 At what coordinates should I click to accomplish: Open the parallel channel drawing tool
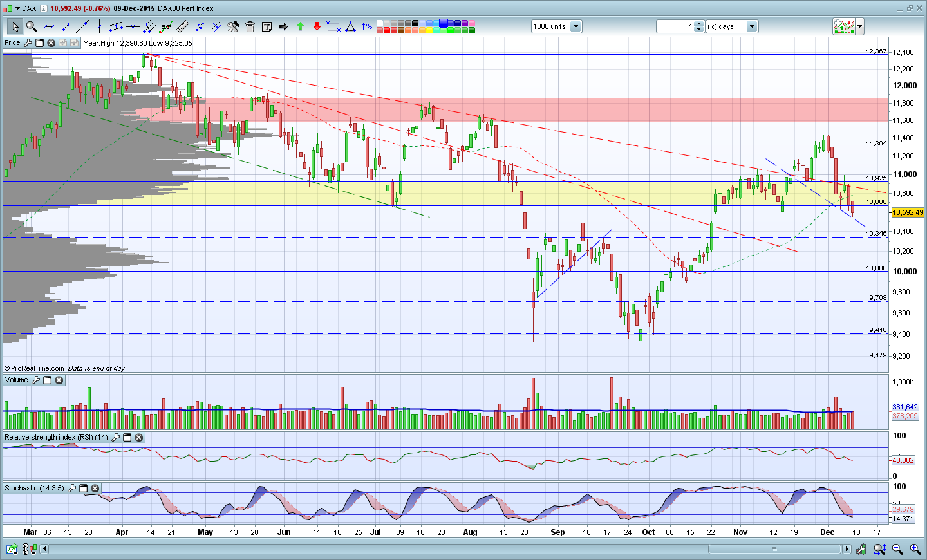pyautogui.click(x=116, y=26)
